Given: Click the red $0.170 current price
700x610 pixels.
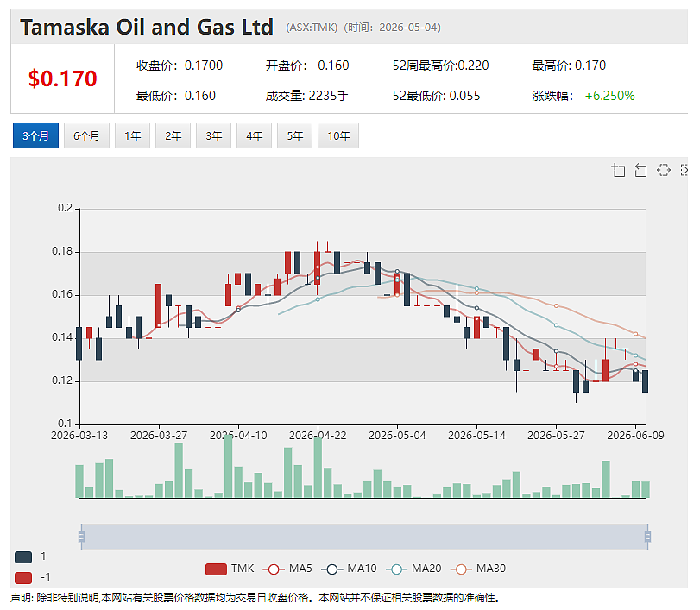Looking at the screenshot, I should [62, 79].
